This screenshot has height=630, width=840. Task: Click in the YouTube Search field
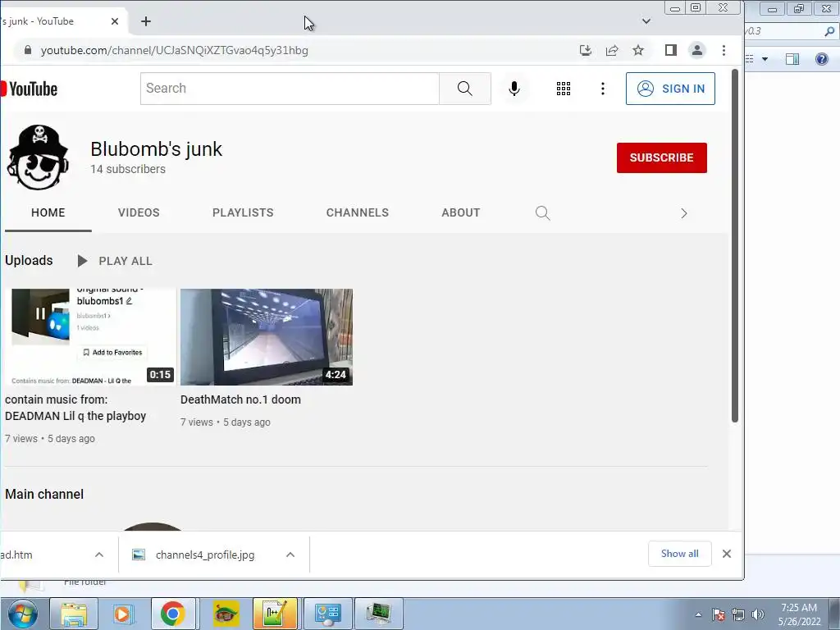(290, 89)
